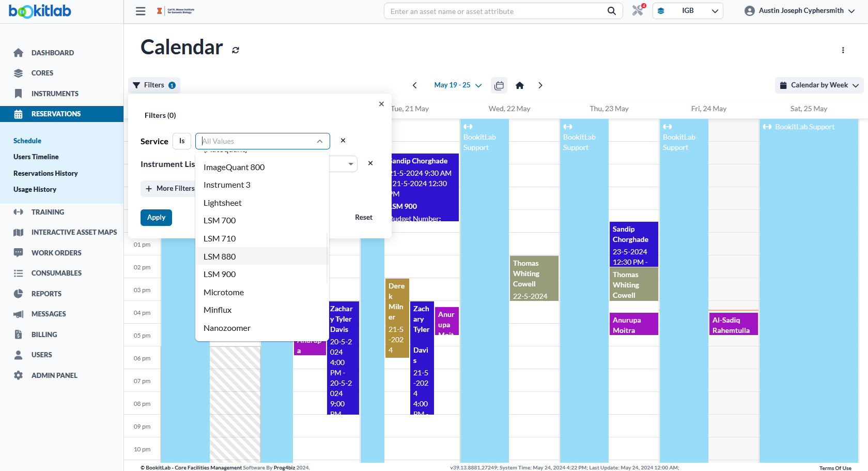
Task: Select Lightsheet from the list
Action: [262, 203]
